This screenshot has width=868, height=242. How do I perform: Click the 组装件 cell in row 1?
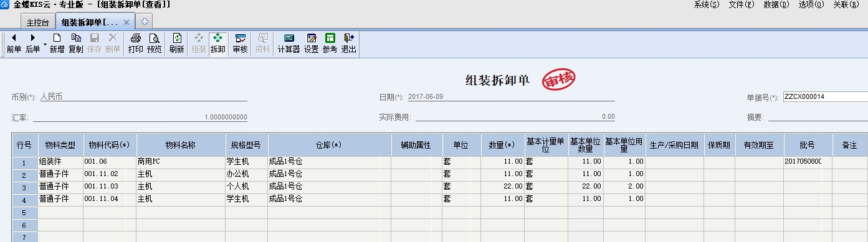point(60,162)
